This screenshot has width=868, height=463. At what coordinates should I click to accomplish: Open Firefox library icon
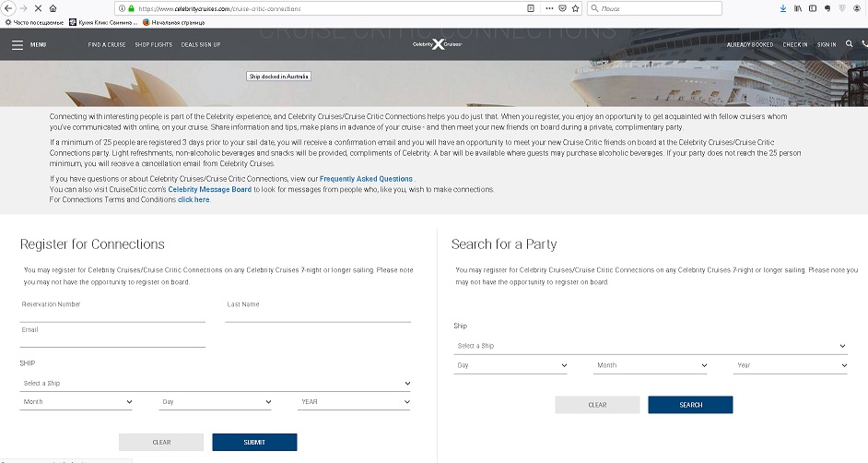coord(798,8)
